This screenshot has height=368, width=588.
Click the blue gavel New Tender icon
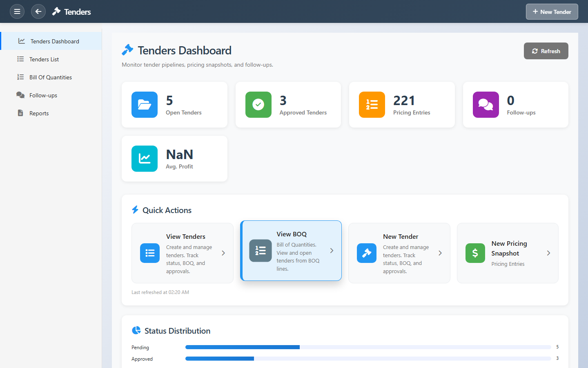(366, 253)
